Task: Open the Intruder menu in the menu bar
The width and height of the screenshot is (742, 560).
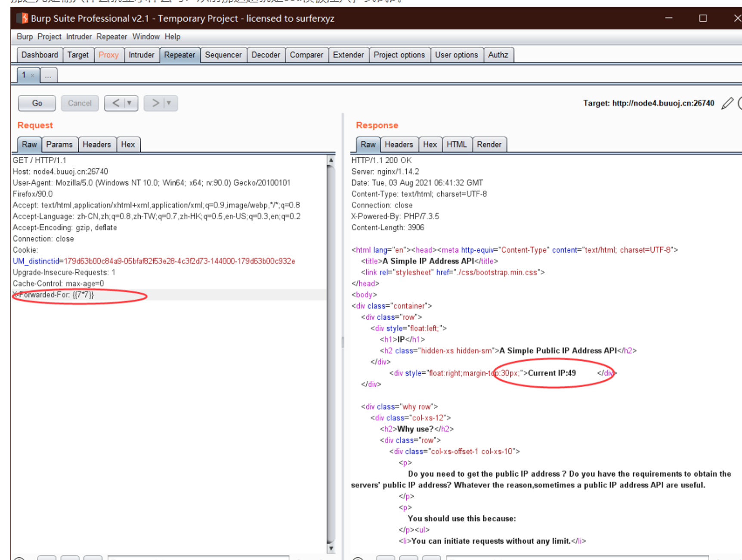Action: 79,37
